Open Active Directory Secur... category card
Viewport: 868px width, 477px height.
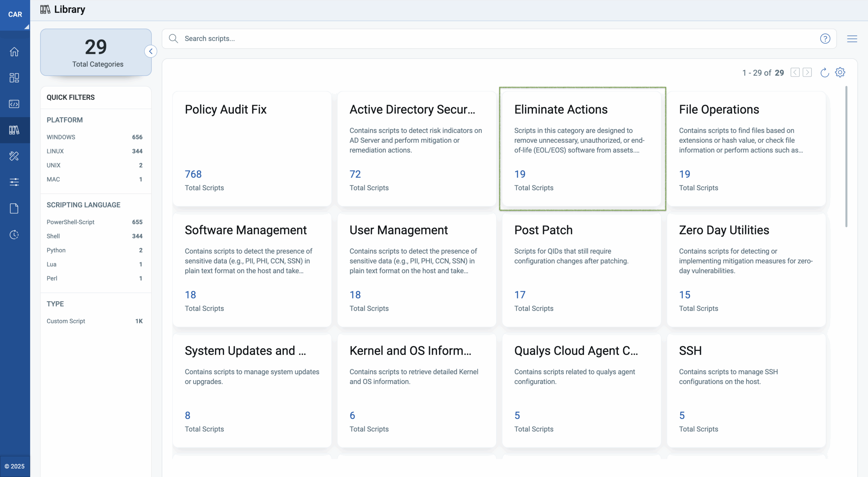pos(417,149)
